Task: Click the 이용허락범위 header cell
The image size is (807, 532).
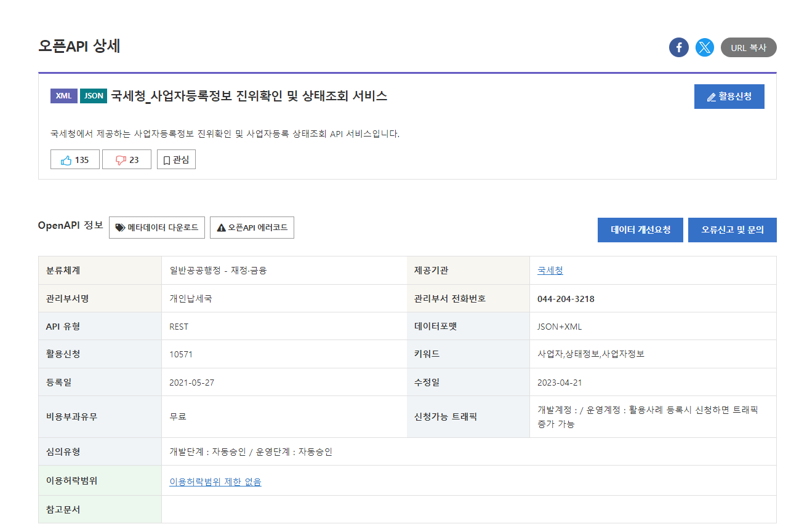Action: tap(100, 480)
